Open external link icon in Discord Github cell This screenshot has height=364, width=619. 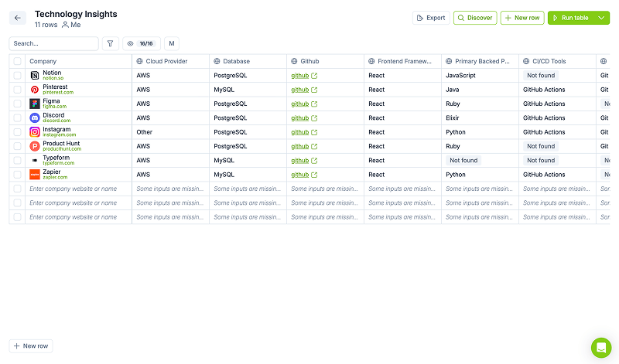314,118
